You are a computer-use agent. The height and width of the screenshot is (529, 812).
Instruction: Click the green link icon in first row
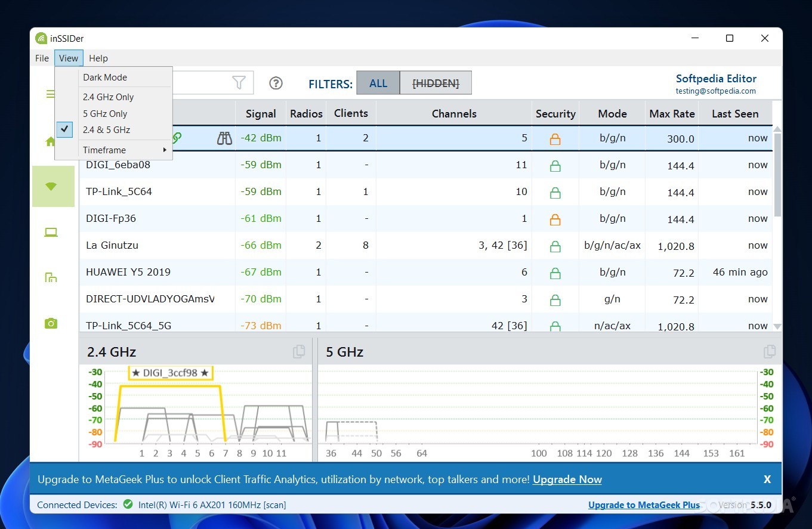point(177,138)
